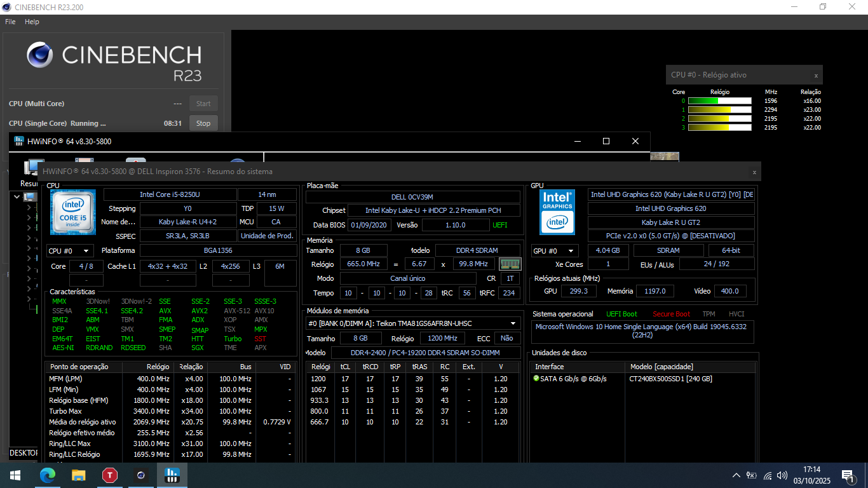Click the red stop-sign T taskbar icon
Image resolution: width=868 pixels, height=488 pixels.
(110, 475)
